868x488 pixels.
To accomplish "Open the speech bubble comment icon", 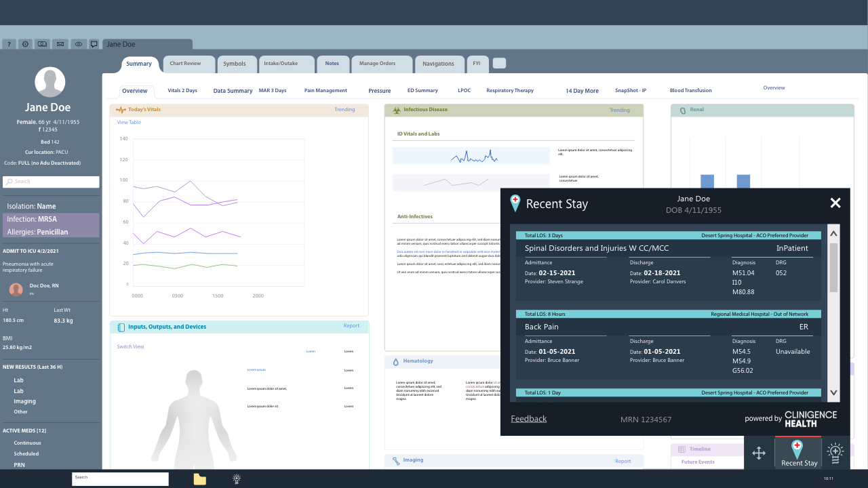I will [x=94, y=44].
